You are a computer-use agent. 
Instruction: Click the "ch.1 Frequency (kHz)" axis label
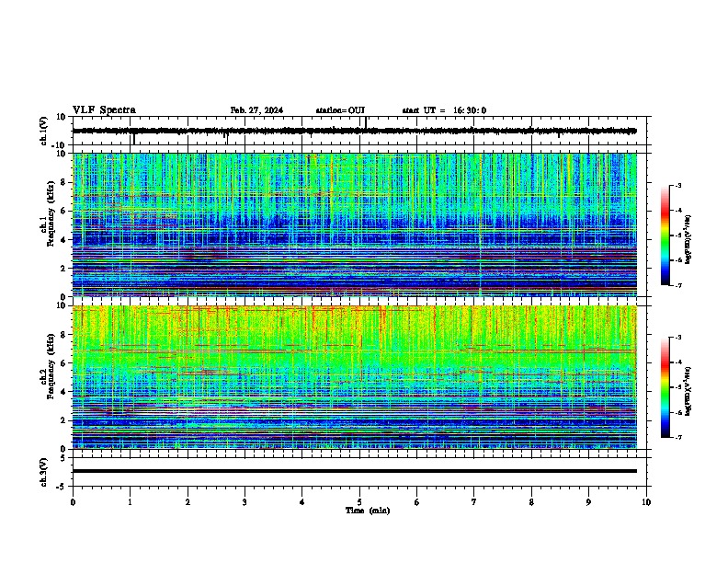(47, 213)
